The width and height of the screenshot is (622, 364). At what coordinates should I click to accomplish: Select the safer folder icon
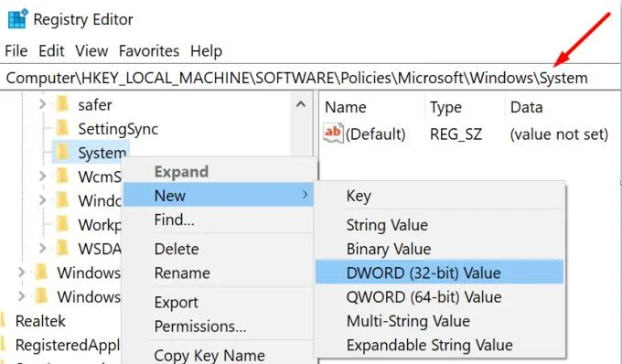click(x=62, y=104)
